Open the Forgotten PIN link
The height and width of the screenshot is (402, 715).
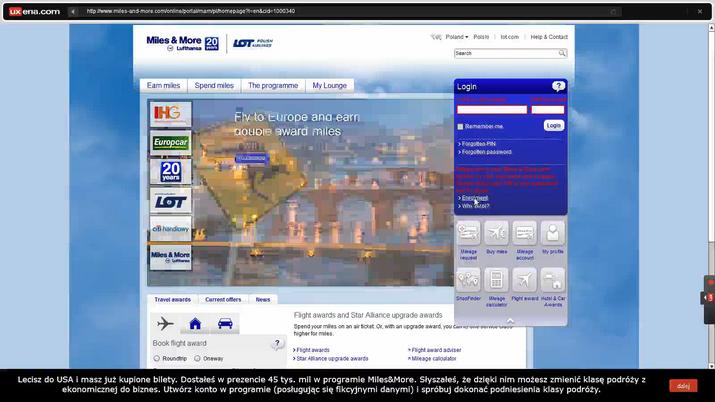[478, 144]
